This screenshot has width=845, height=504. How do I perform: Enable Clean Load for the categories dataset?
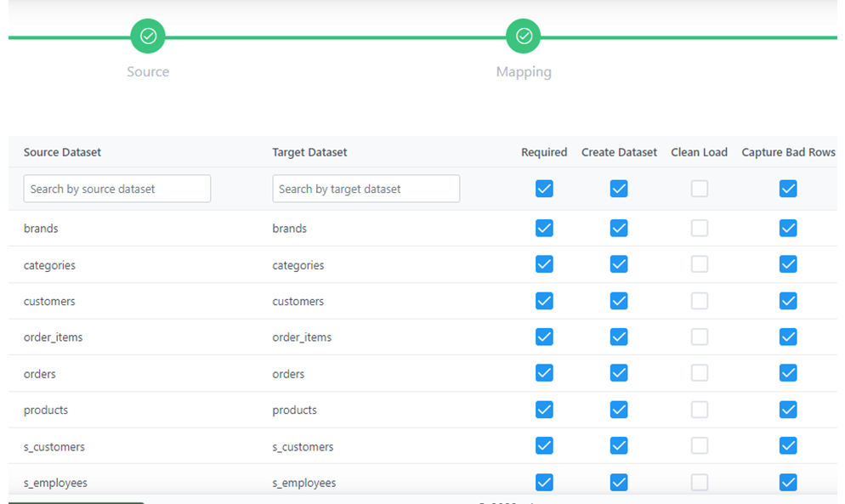pos(699,264)
